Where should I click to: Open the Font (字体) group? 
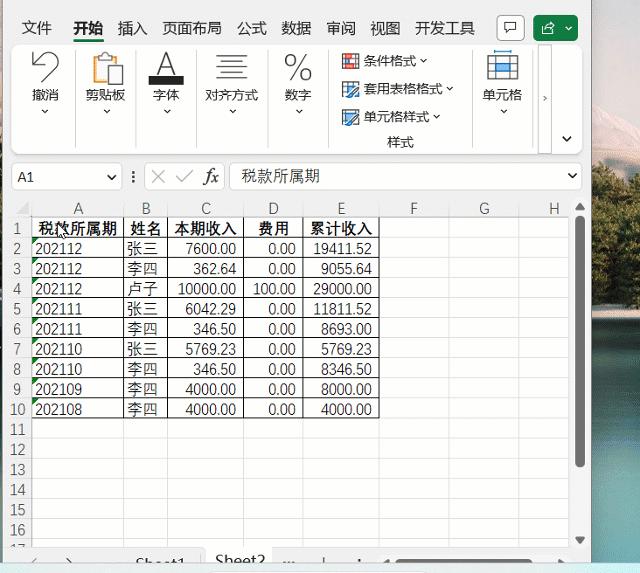tap(166, 84)
